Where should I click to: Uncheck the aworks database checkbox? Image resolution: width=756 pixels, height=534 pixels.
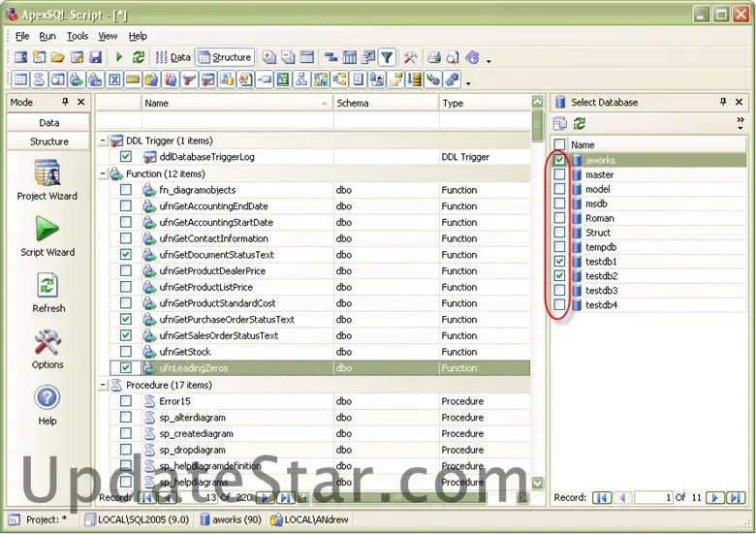(x=559, y=160)
